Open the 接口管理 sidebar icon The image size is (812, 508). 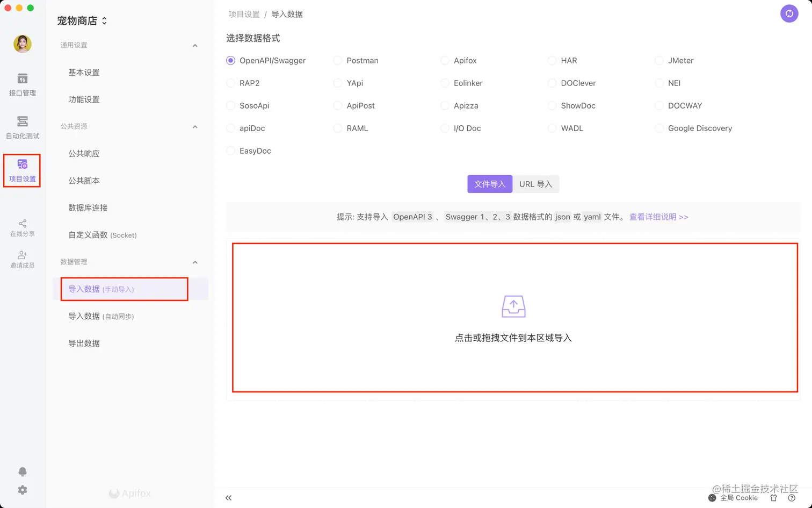(x=22, y=86)
